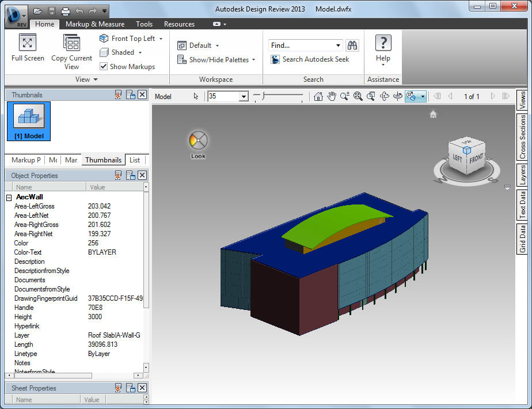Open the Text Data side palette tab
This screenshot has height=409, width=532.
pos(522,204)
